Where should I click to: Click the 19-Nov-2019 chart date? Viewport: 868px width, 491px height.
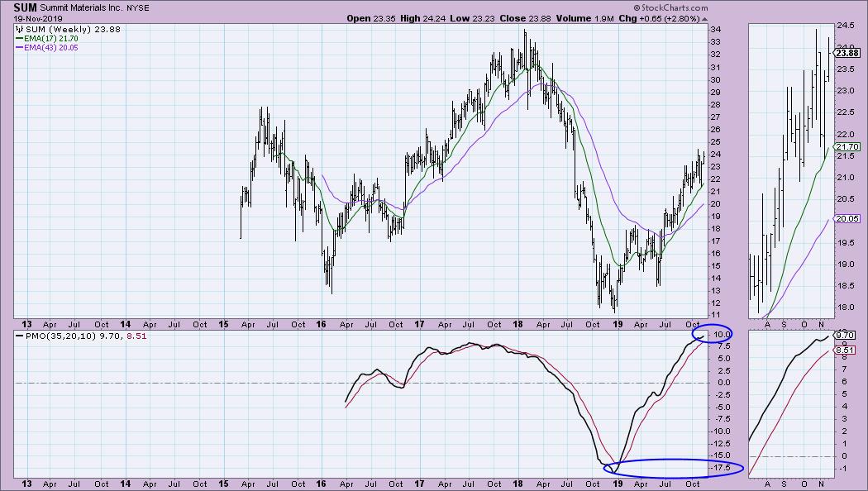(x=38, y=19)
